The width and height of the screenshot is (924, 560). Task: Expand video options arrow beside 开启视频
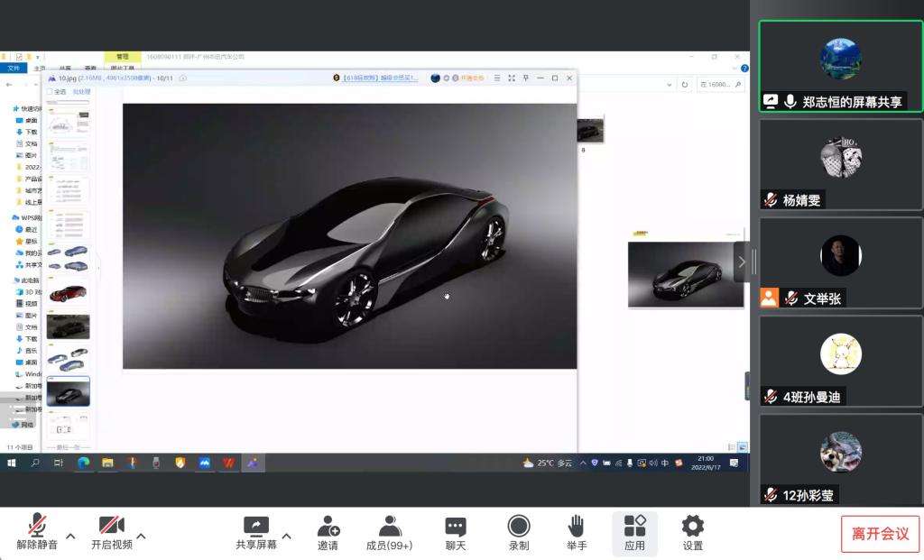[x=142, y=536]
